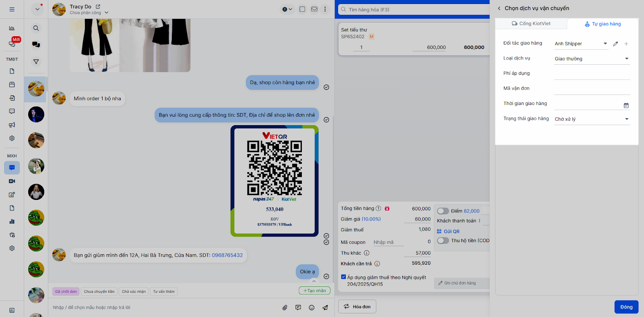Focus the Tìm hàng hóa (F3) search field
This screenshot has height=317, width=644.
point(415,10)
